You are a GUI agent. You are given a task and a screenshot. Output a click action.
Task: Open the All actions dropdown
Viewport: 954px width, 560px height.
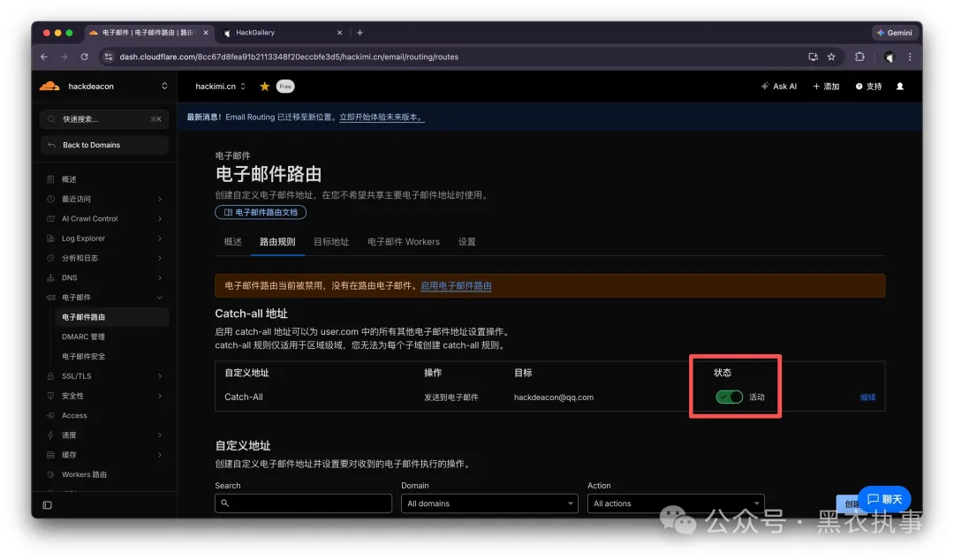676,503
